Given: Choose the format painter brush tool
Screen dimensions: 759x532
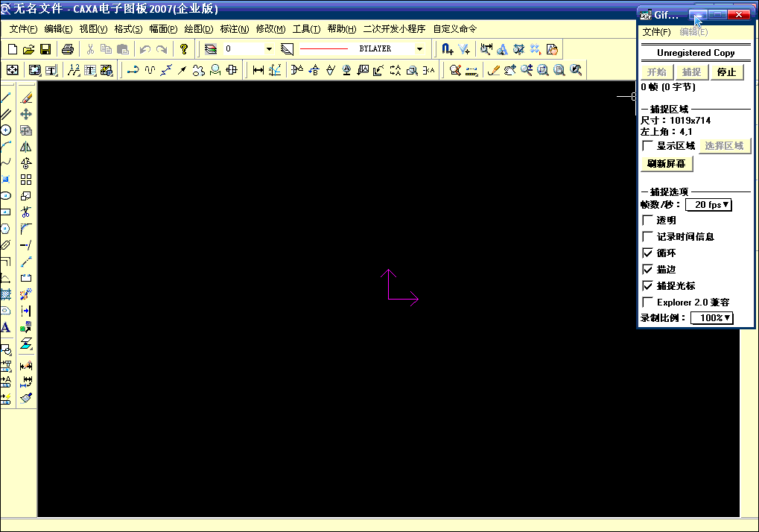Looking at the screenshot, I should coord(26,398).
